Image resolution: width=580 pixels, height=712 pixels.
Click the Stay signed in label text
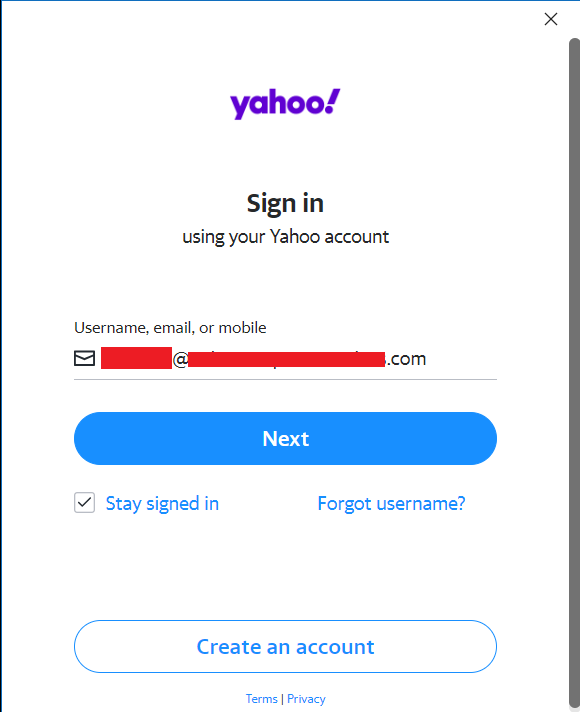[x=162, y=504]
